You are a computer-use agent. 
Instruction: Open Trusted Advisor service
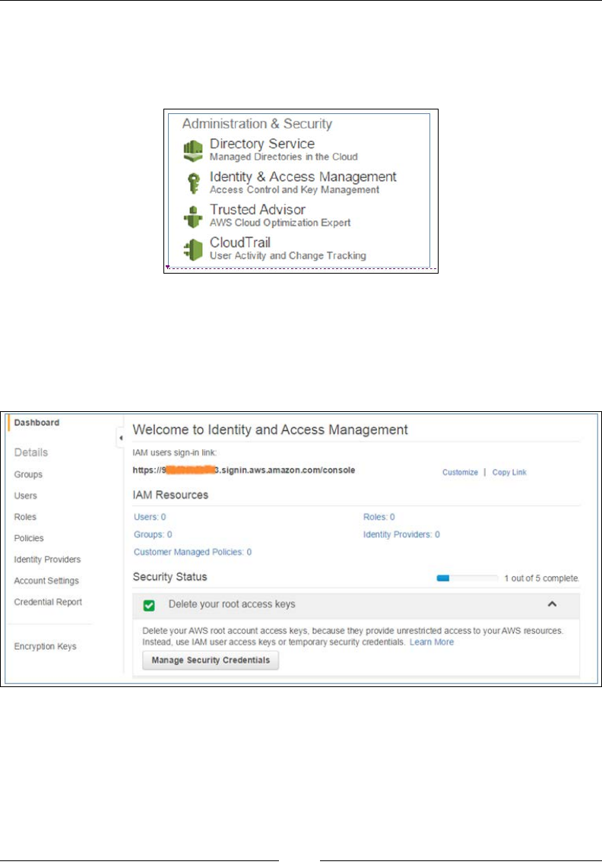tap(258, 210)
